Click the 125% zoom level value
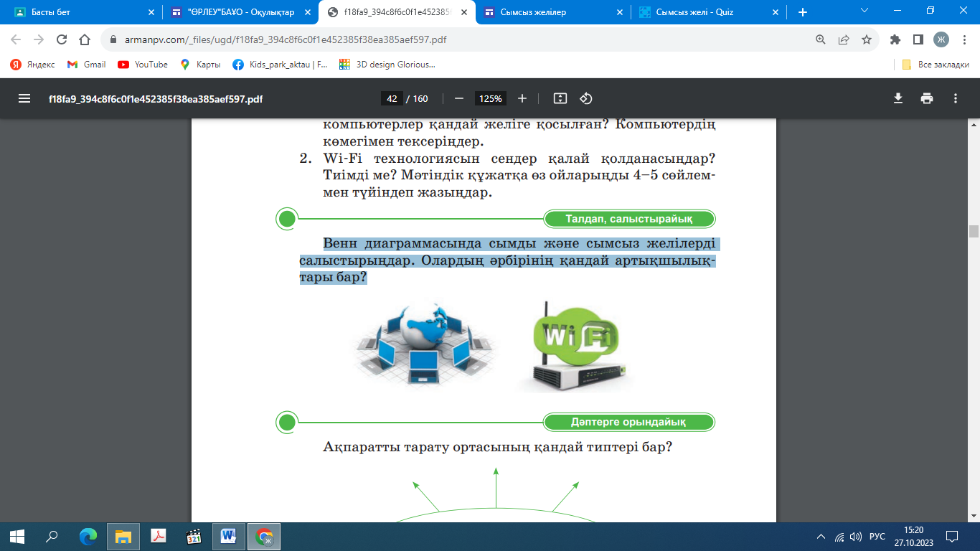Viewport: 980px width, 551px height. point(491,98)
